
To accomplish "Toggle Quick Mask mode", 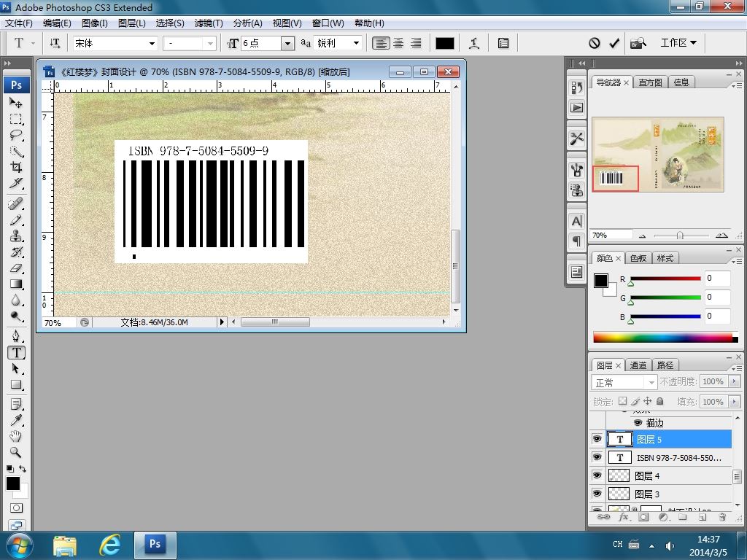I will tap(16, 507).
